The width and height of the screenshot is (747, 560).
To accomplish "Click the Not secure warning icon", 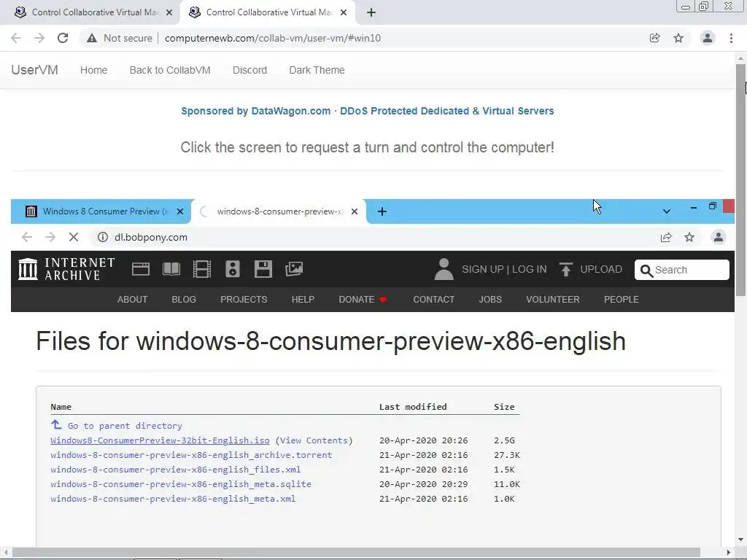I will pos(92,38).
